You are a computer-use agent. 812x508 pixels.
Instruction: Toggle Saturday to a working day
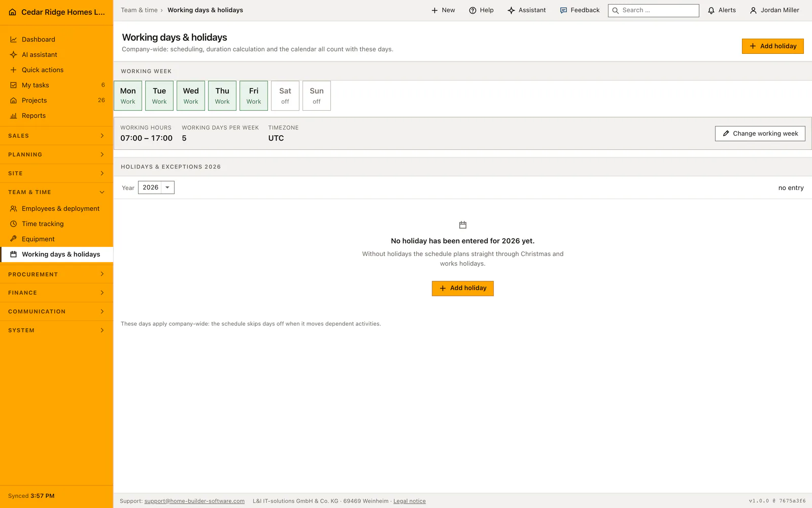[285, 96]
